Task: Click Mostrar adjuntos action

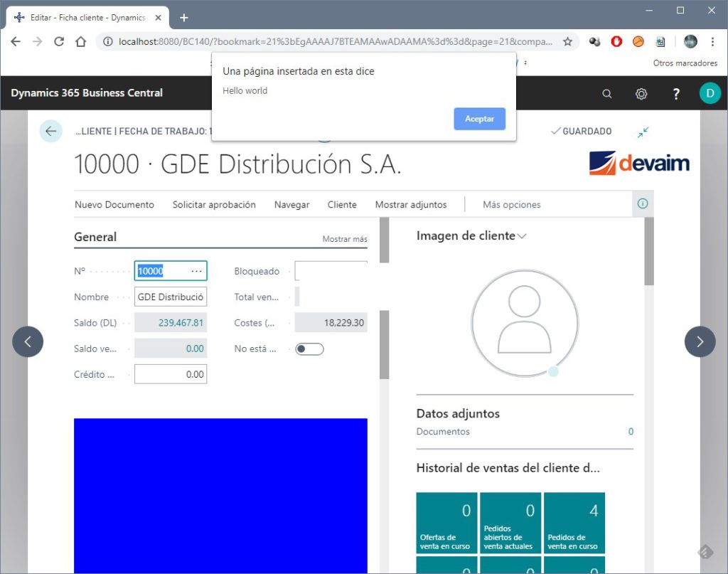Action: 411,205
